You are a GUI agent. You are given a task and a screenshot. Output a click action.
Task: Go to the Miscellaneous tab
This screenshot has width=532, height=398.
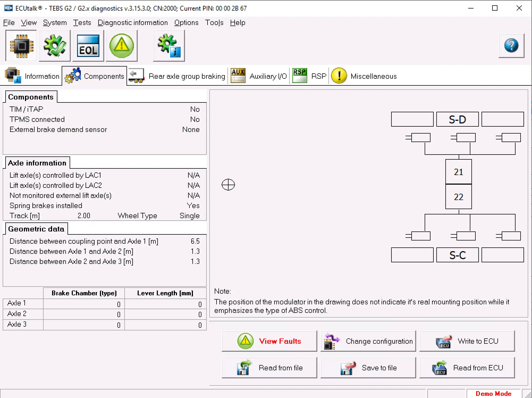(364, 76)
